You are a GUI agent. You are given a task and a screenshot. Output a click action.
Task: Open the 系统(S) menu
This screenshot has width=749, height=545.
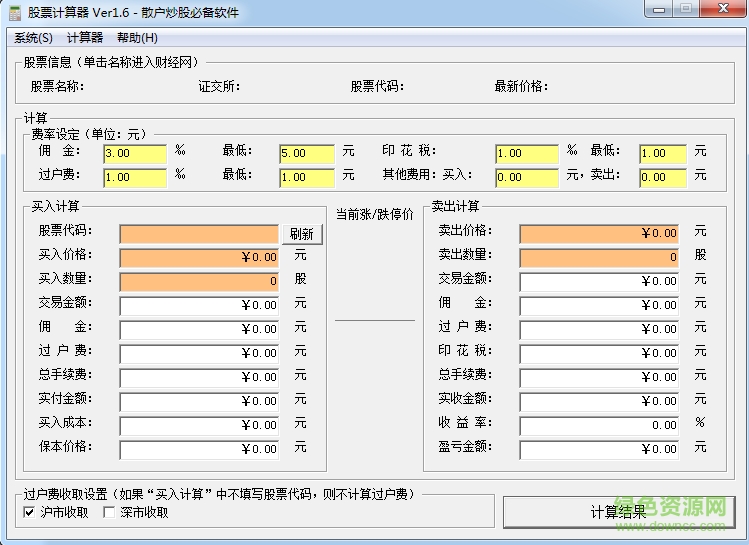coord(33,38)
